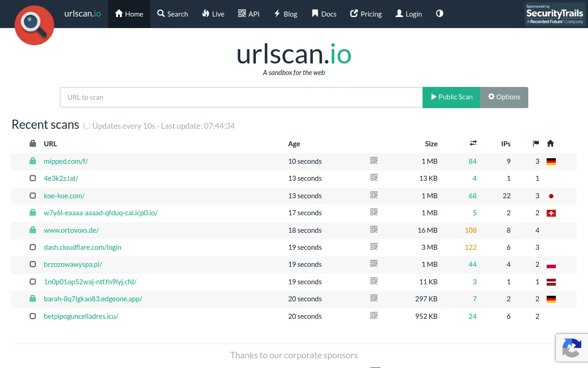This screenshot has width=588, height=368.
Task: Go to the Live page
Action: coord(213,14)
